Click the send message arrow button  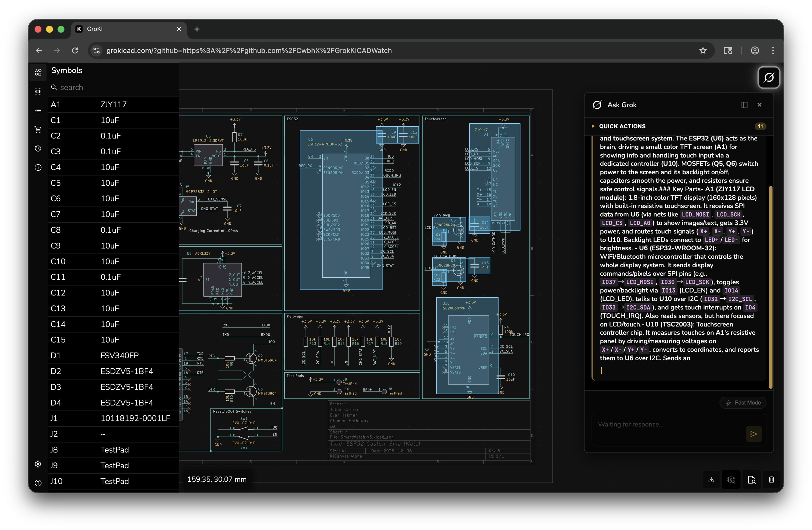click(x=754, y=434)
